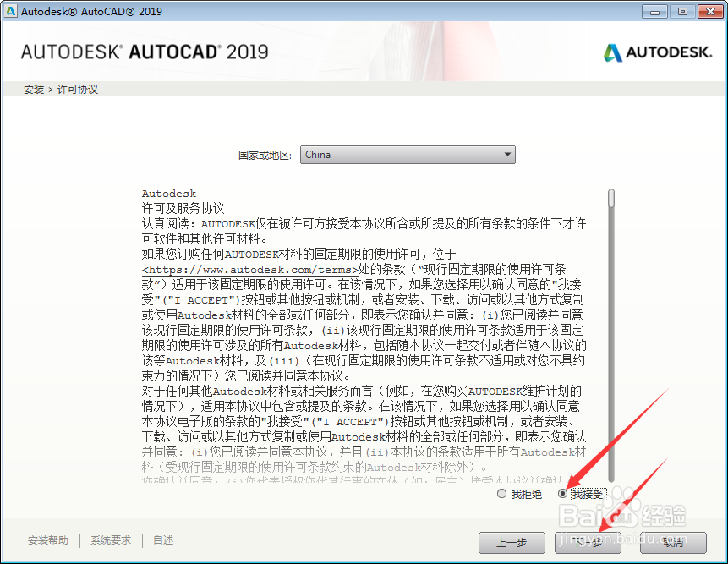The height and width of the screenshot is (564, 728).
Task: Click the AUTODESK AUTOCAD 2019 header title
Action: point(145,52)
